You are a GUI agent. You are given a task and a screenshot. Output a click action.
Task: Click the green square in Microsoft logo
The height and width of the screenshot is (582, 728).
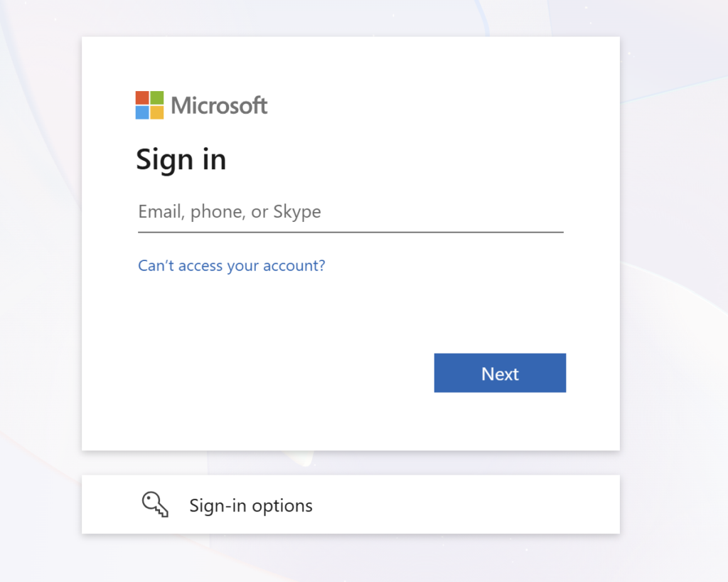(157, 97)
